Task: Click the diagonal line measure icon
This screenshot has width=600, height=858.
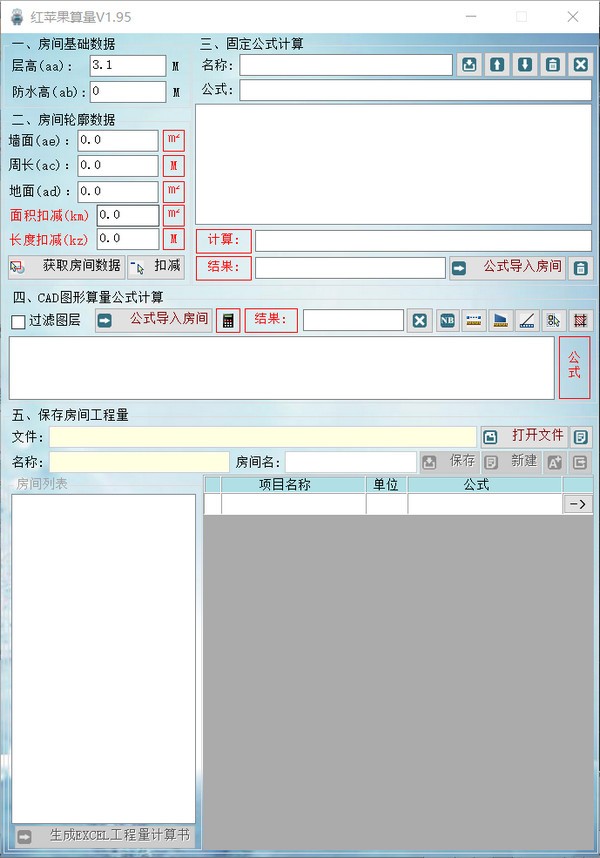Action: [527, 320]
